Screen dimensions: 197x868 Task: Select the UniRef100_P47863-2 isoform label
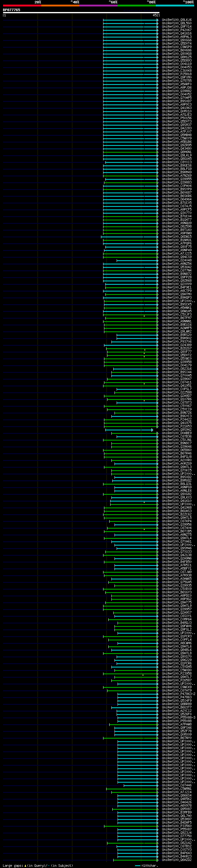click(179, 694)
